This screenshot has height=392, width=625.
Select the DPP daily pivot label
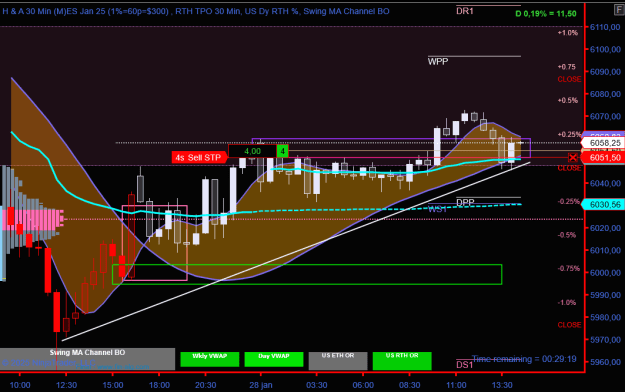coord(465,202)
